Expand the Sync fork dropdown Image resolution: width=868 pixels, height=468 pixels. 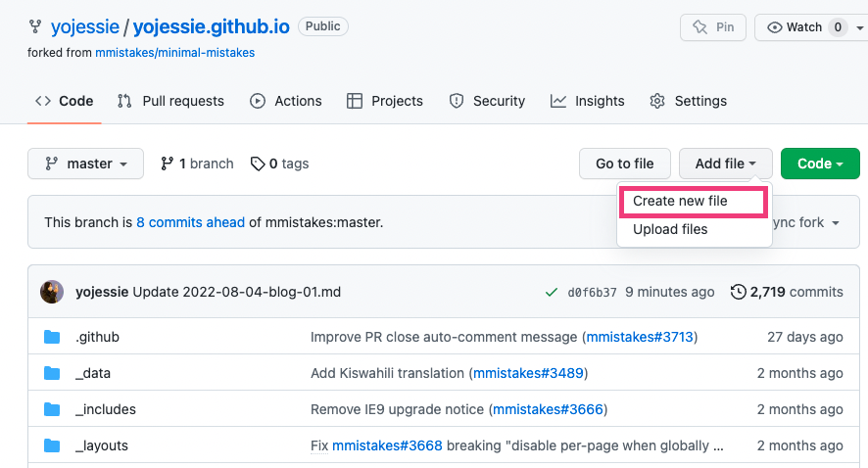point(806,222)
